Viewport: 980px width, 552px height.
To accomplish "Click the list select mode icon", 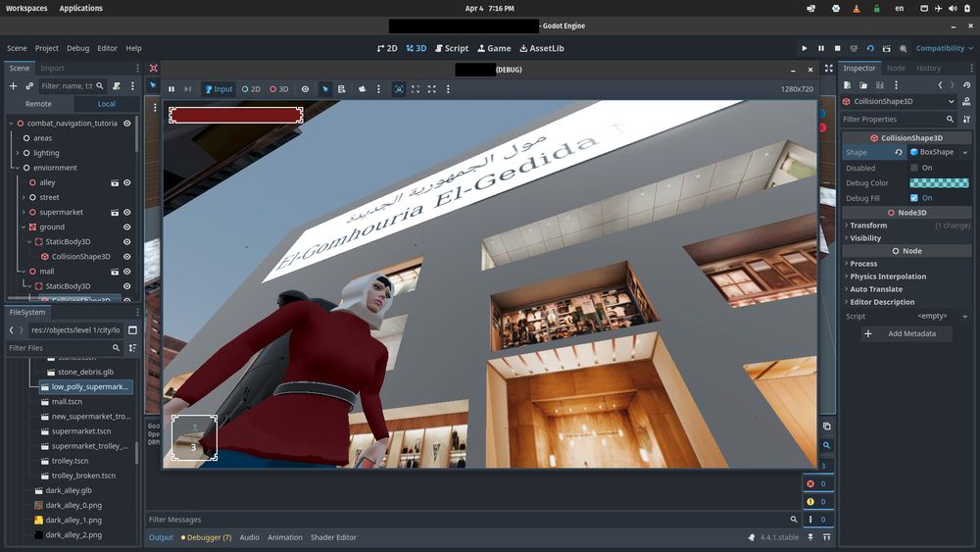I will click(x=342, y=89).
